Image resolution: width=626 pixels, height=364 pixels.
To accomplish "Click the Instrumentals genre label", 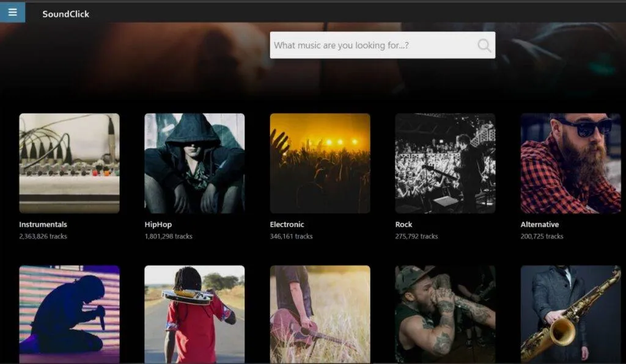I will 43,224.
